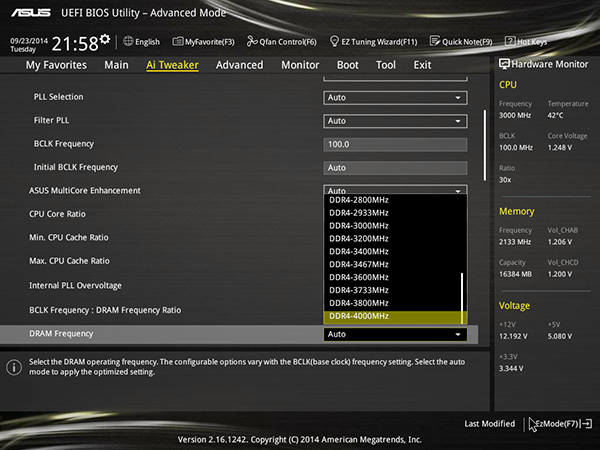Select the Ai Tweaker tab
This screenshot has height=450, width=600.
click(x=172, y=65)
